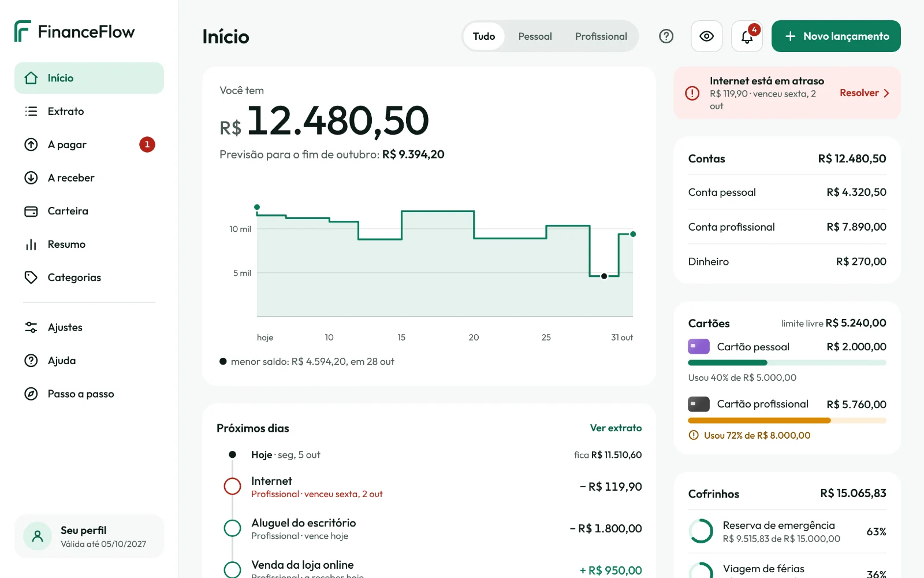Open Categorias via its tag icon
The height and width of the screenshot is (578, 924).
31,277
